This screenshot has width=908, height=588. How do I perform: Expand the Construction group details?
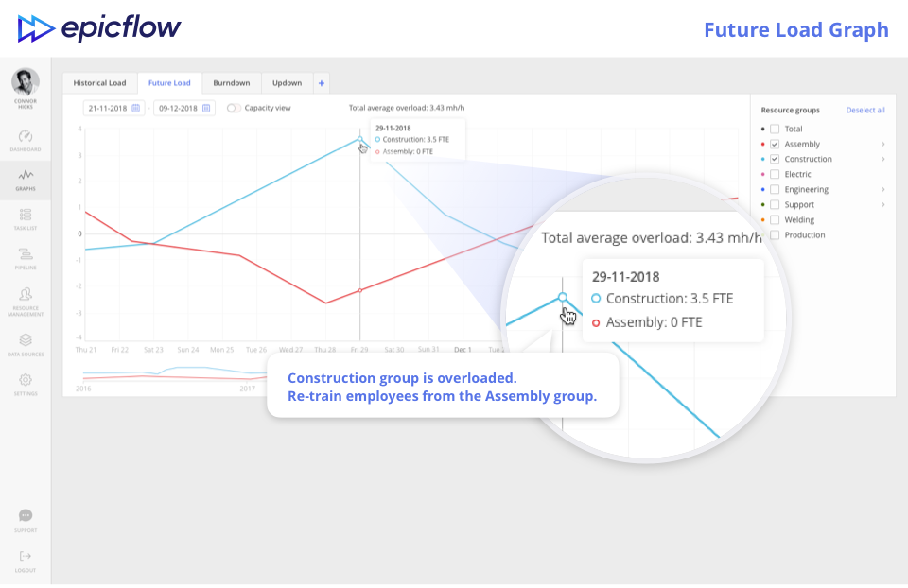(882, 159)
